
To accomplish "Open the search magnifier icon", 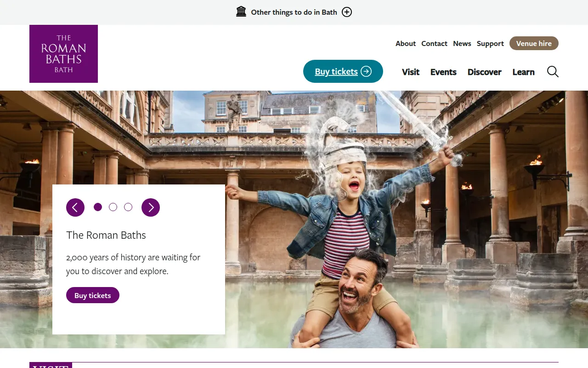I will tap(553, 72).
